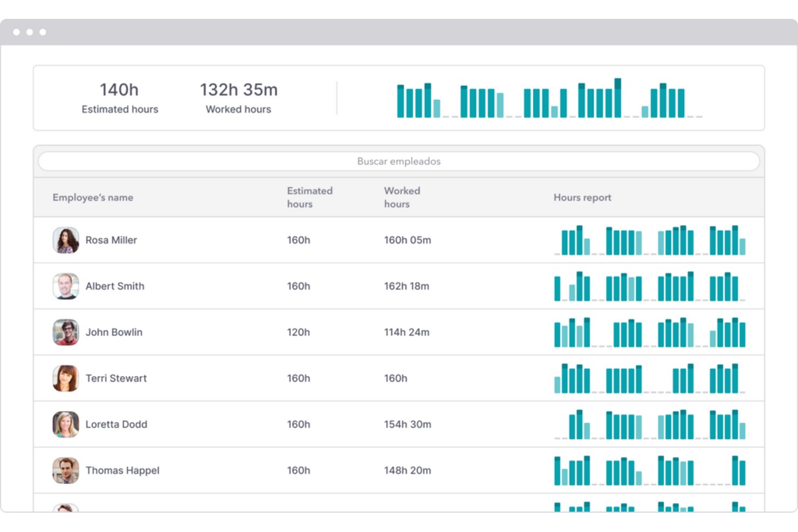Image resolution: width=798 pixels, height=532 pixels.
Task: Click Rosa Miller's estimated hours 160h
Action: (x=298, y=240)
